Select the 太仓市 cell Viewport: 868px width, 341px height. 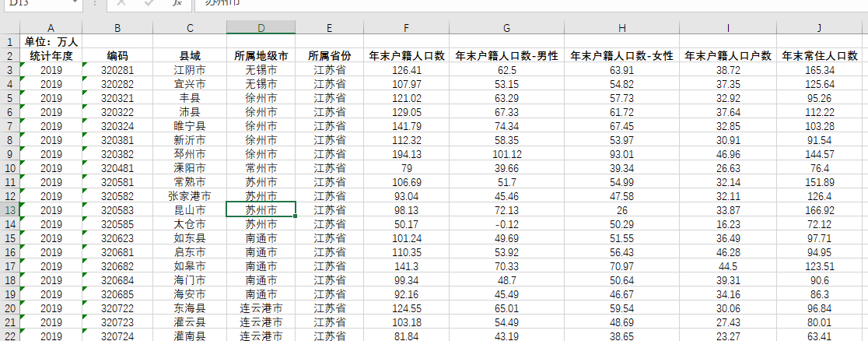click(x=190, y=224)
